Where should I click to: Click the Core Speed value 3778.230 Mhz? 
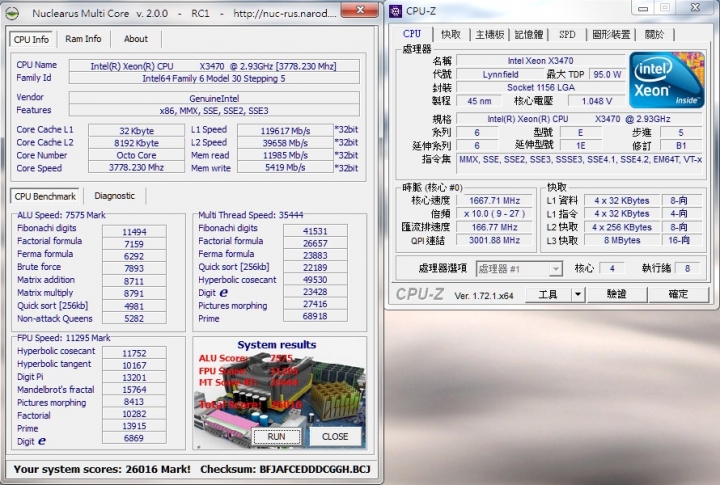(x=136, y=168)
